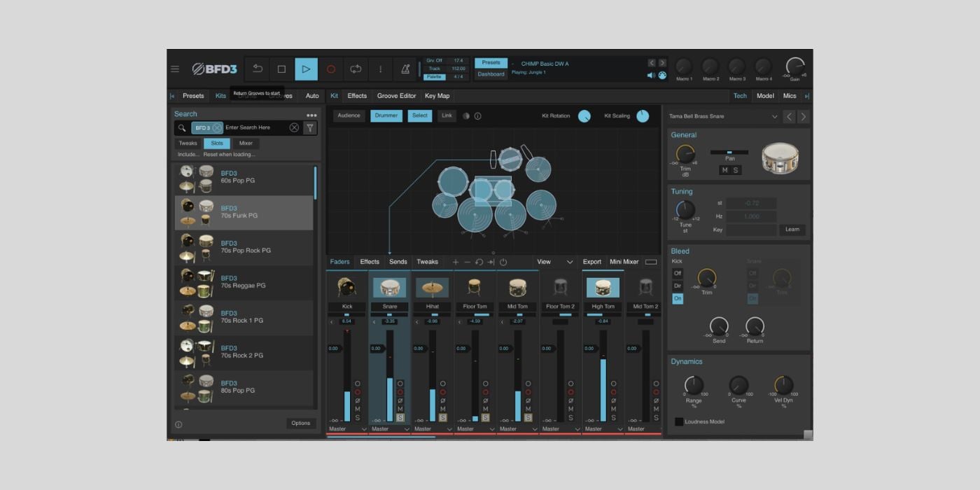Viewport: 980px width, 490px height.
Task: Toggle solo on the Snare channel
Action: click(x=400, y=418)
